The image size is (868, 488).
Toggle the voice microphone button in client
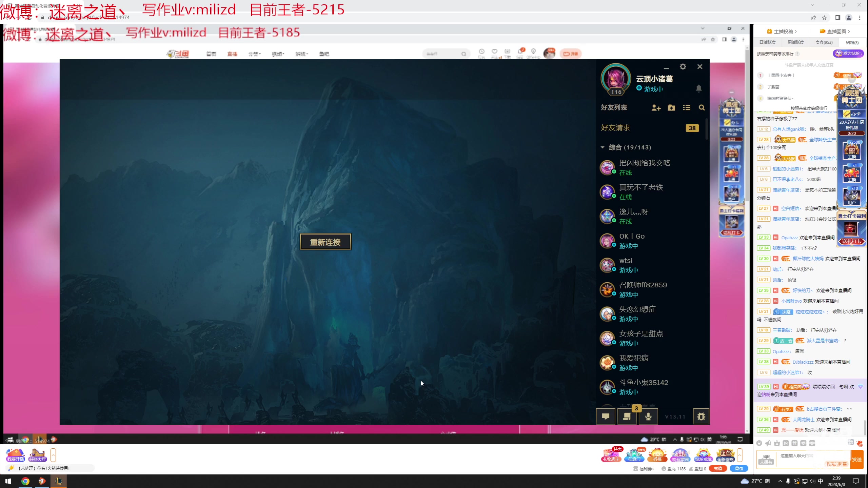coord(648,416)
